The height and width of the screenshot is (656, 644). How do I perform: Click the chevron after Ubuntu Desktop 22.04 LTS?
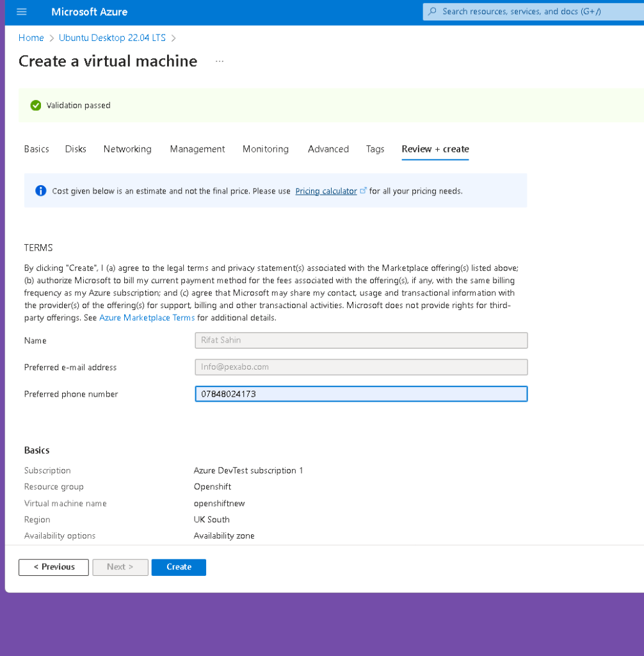click(x=173, y=38)
